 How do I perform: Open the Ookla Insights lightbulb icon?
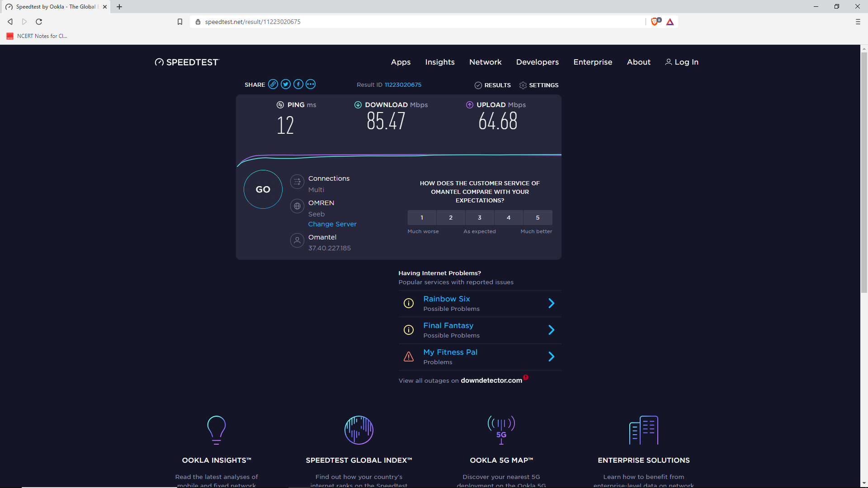click(217, 430)
